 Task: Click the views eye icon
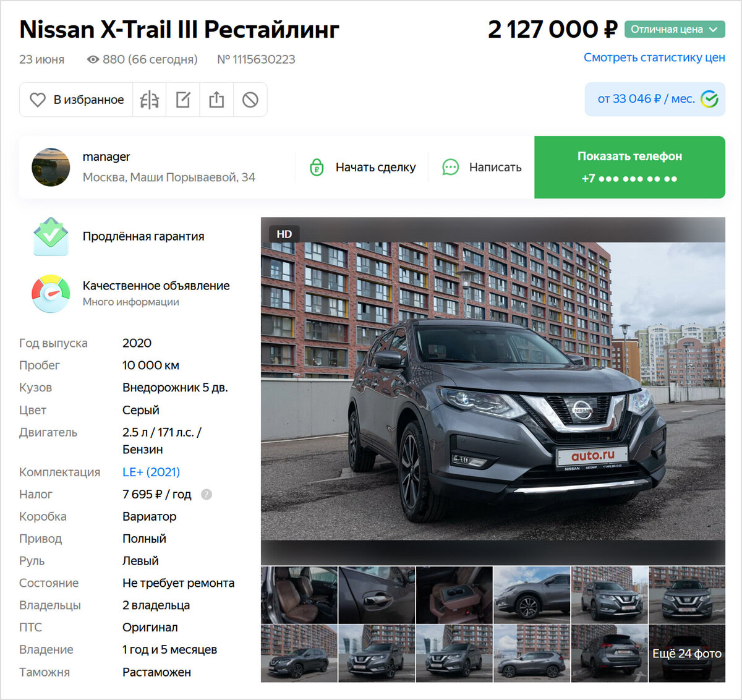pos(93,59)
